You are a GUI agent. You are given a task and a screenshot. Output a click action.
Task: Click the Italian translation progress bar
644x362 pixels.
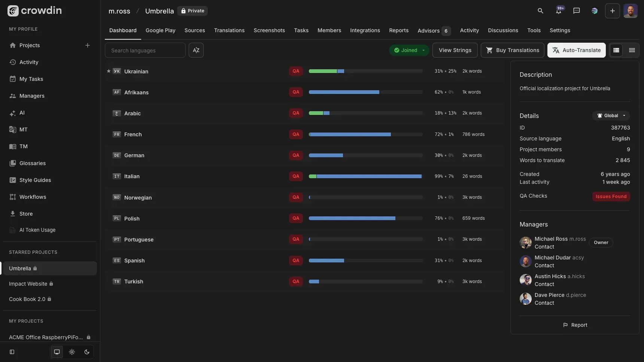click(x=365, y=176)
